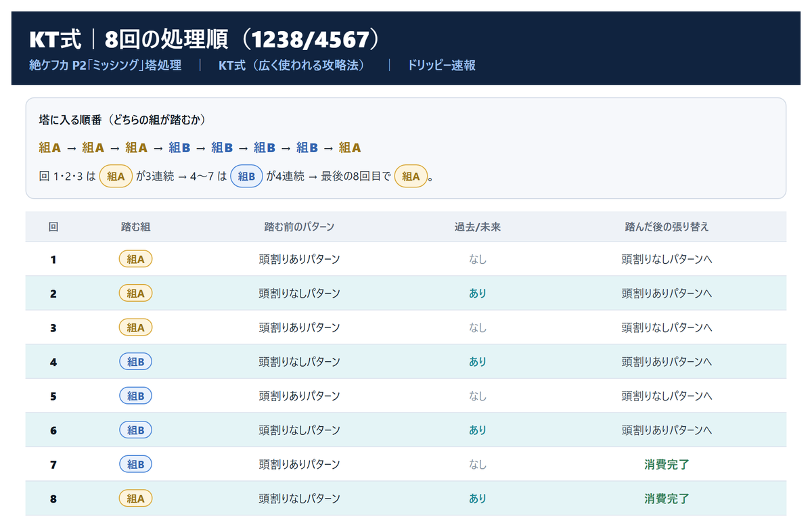
Task: Click "消費完了" in row 7
Action: (667, 465)
